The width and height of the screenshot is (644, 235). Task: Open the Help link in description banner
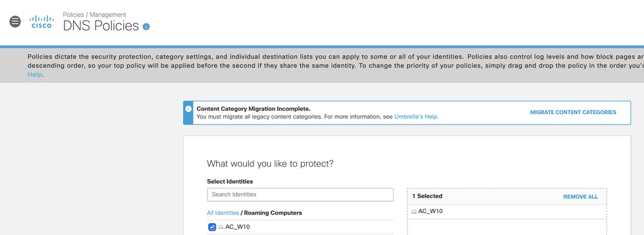(35, 75)
